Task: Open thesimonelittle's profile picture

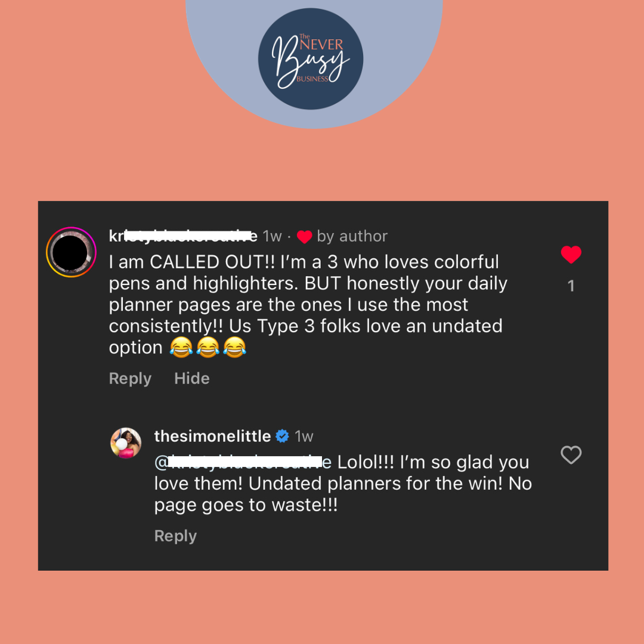Action: (x=126, y=442)
